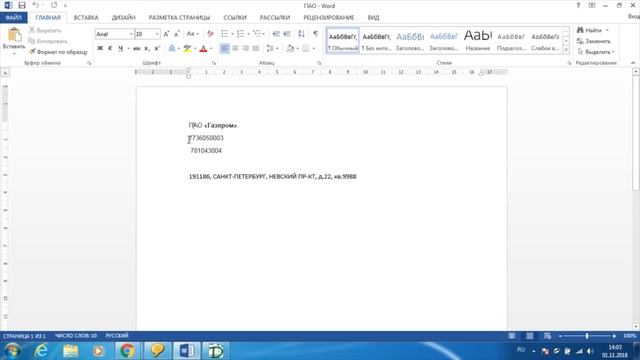Open the РАЗМЕТКА СТРАНИЦЫ tab
This screenshot has width=640, height=360.
(x=179, y=18)
